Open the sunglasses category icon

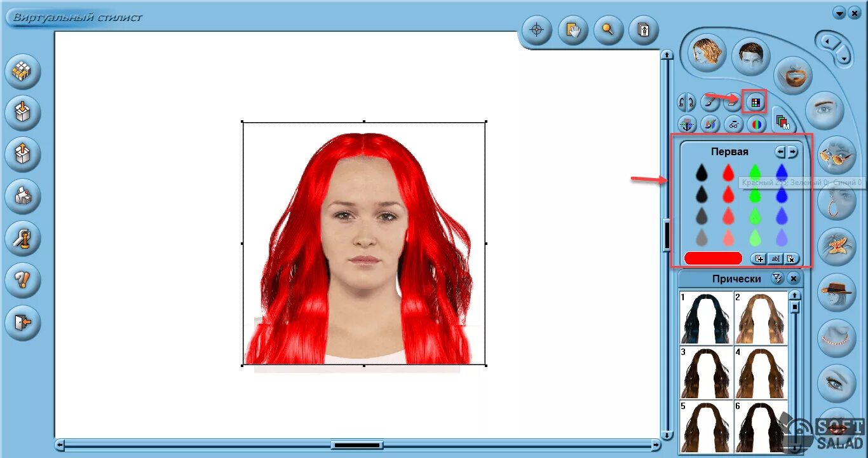click(x=836, y=155)
